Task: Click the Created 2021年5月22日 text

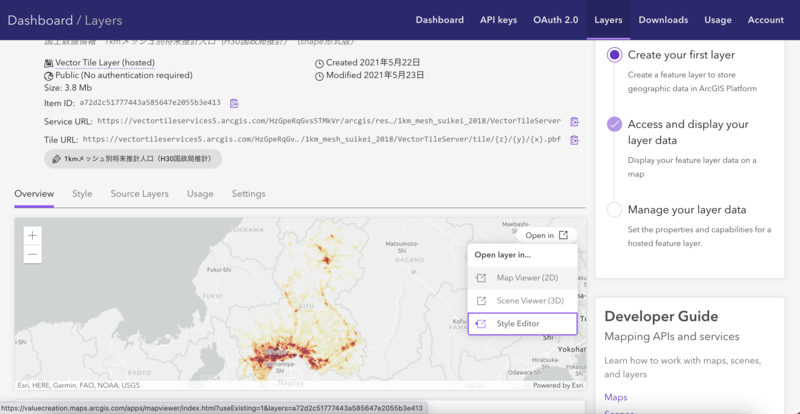Action: point(373,63)
